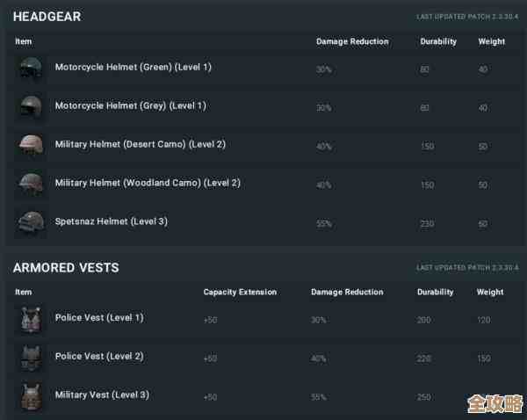Select the Police Vest Level 2 icon
527x420 pixels.
(x=30, y=358)
